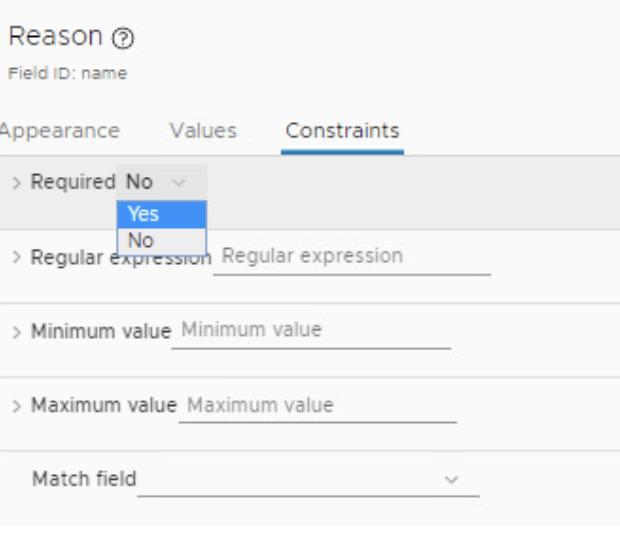
Task: Click the help icon beside Reason
Action: pyautogui.click(x=123, y=39)
